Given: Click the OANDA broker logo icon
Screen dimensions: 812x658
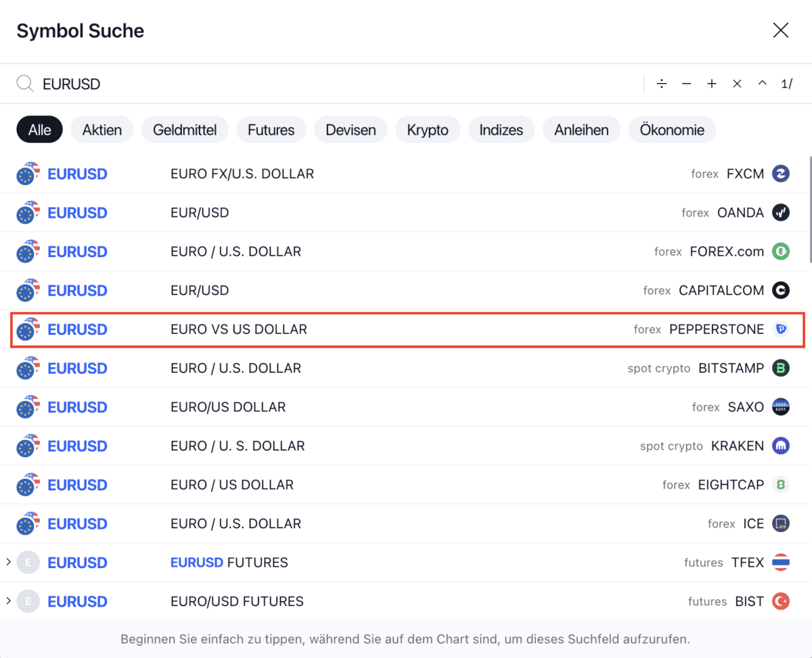Looking at the screenshot, I should 781,213.
